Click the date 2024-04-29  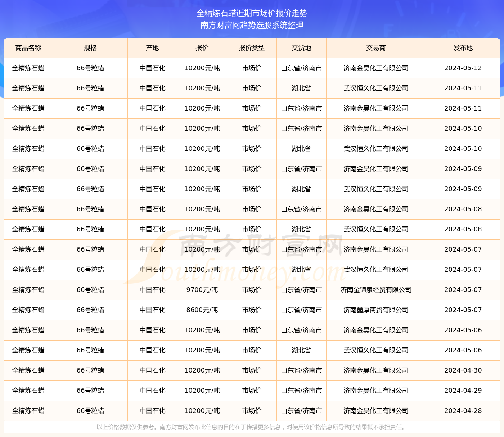(463, 391)
